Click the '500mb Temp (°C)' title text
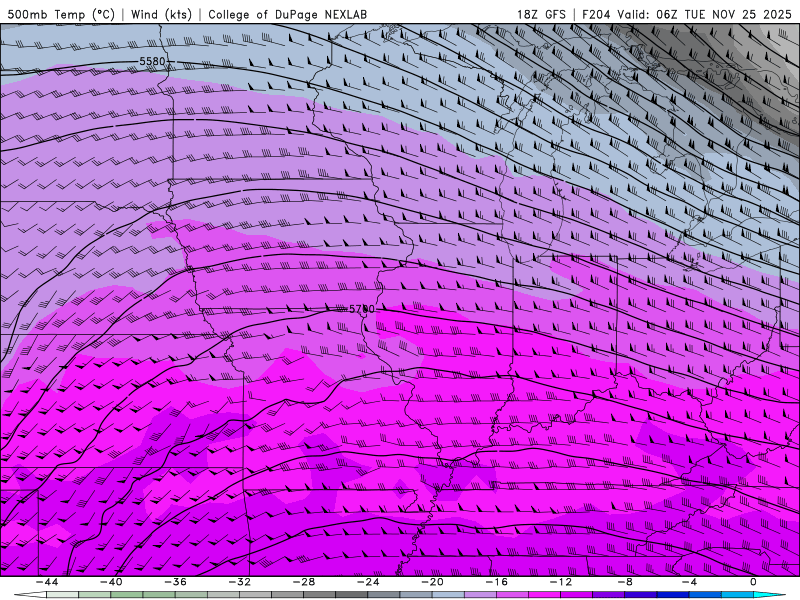 coord(61,14)
